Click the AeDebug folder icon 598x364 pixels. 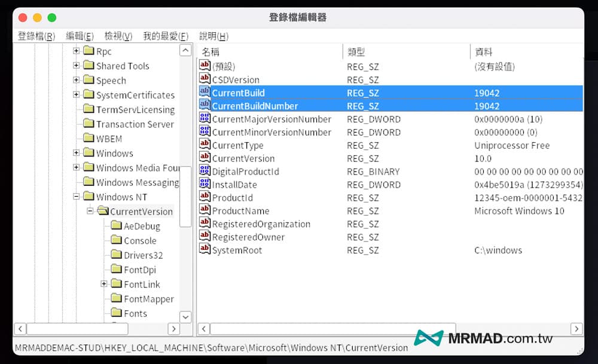tap(116, 226)
